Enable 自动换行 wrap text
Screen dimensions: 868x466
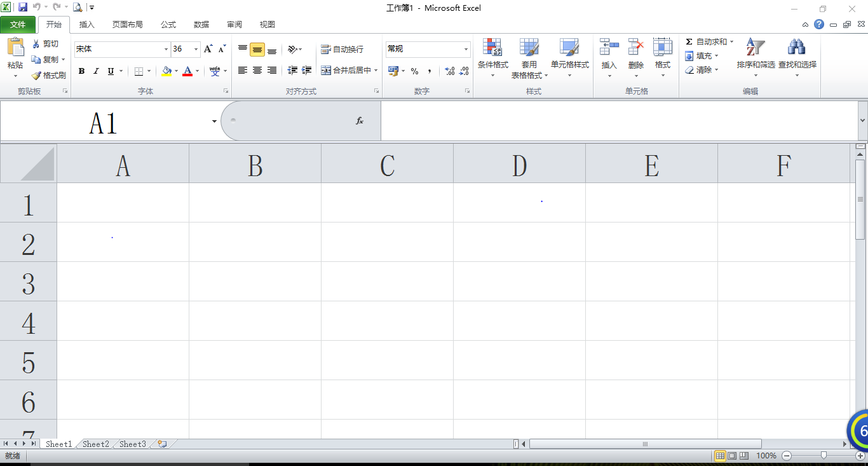[x=342, y=49]
